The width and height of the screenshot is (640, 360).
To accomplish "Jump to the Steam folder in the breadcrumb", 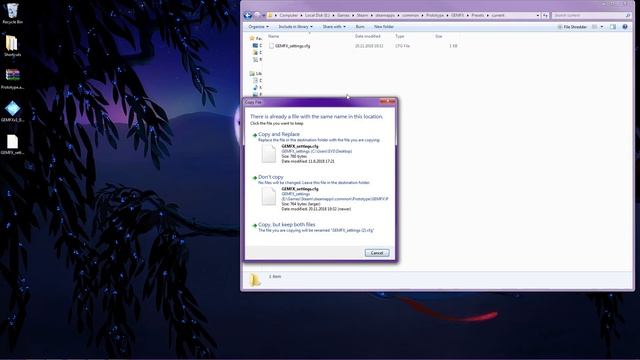I will pos(362,16).
